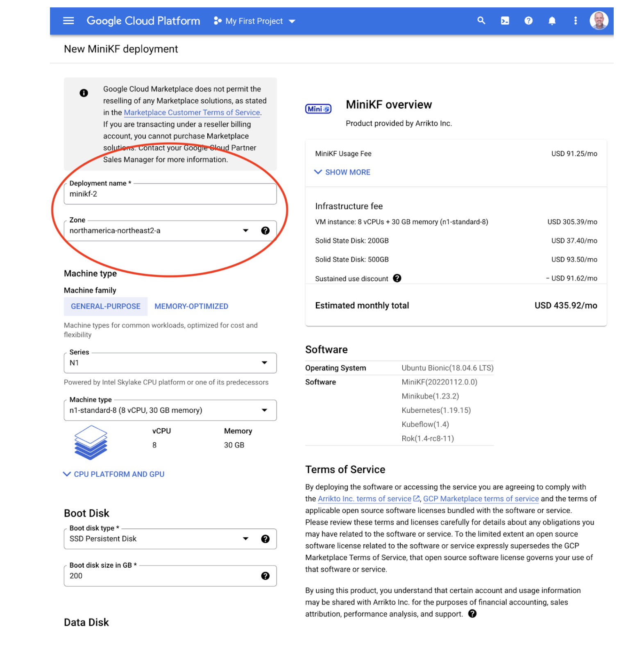The width and height of the screenshot is (644, 646).
Task: Open GCP Marketplace terms of service link
Action: pyautogui.click(x=481, y=499)
